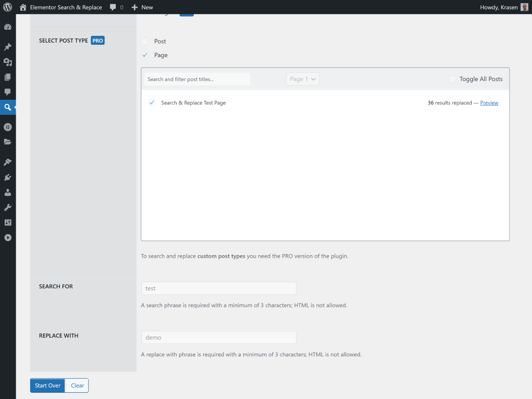Open Comments from the admin sidebar
This screenshot has height=399, width=532.
(8, 92)
